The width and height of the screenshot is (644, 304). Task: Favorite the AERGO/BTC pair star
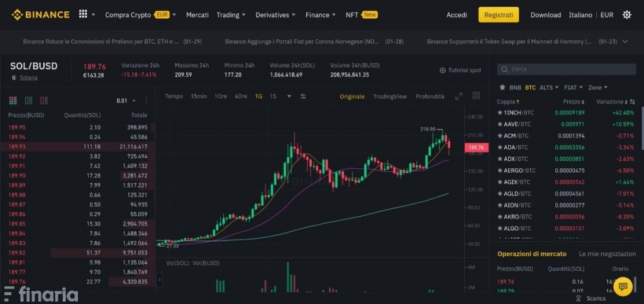[500, 170]
